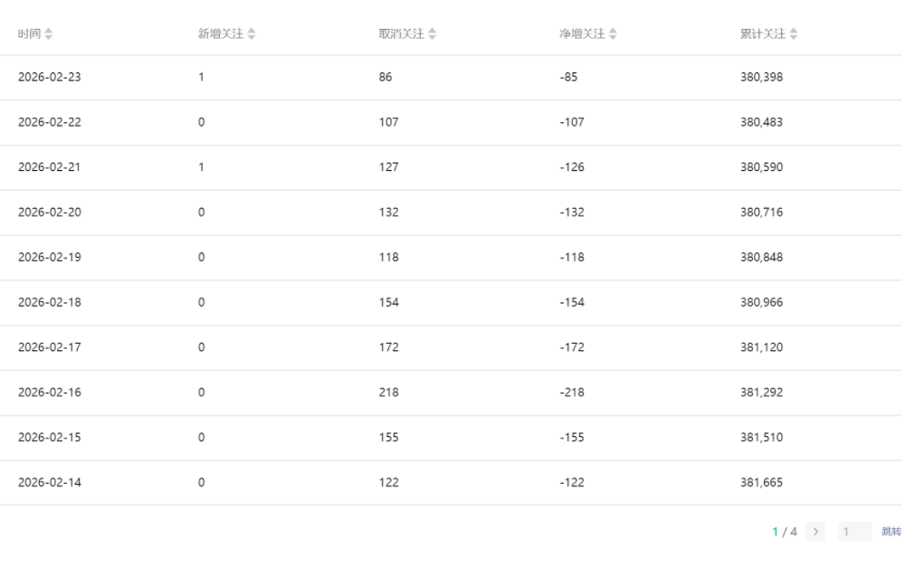Select unfollow count 107 cell

(x=388, y=122)
